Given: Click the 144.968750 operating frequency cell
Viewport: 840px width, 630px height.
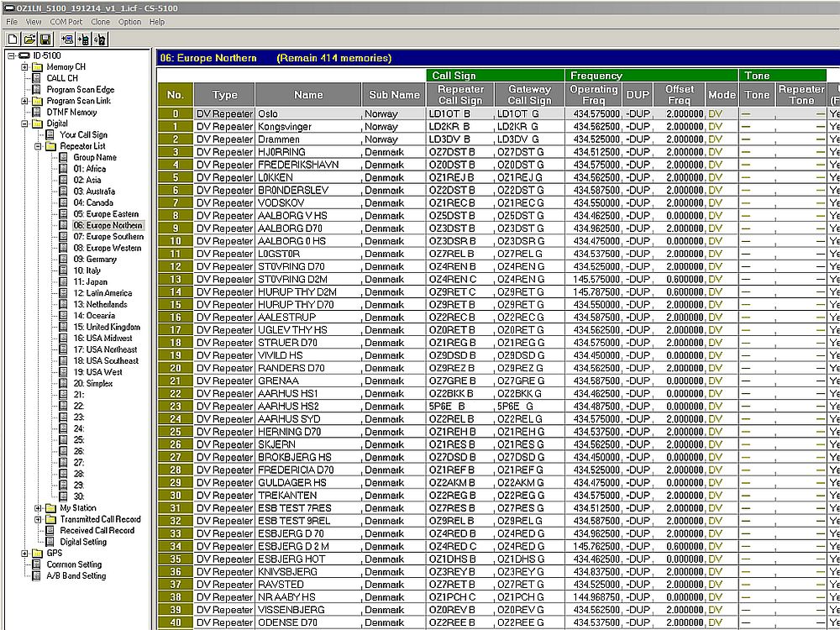Looking at the screenshot, I should (594, 597).
